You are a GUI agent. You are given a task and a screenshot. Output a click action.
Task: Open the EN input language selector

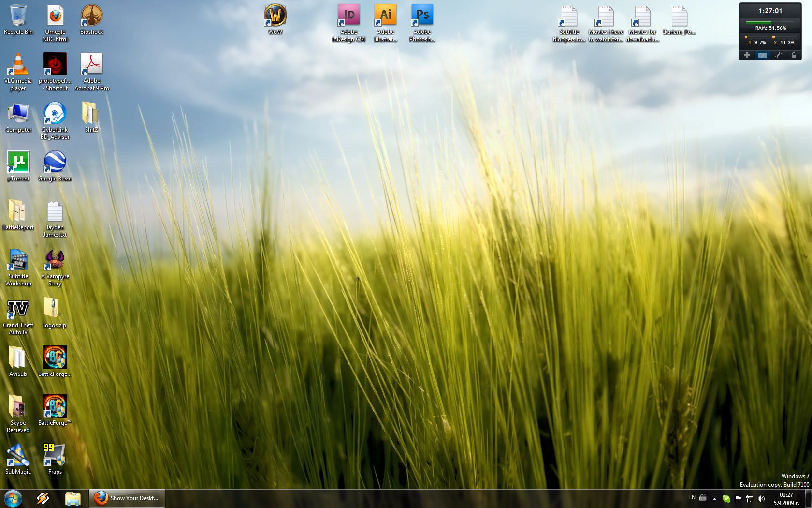692,498
